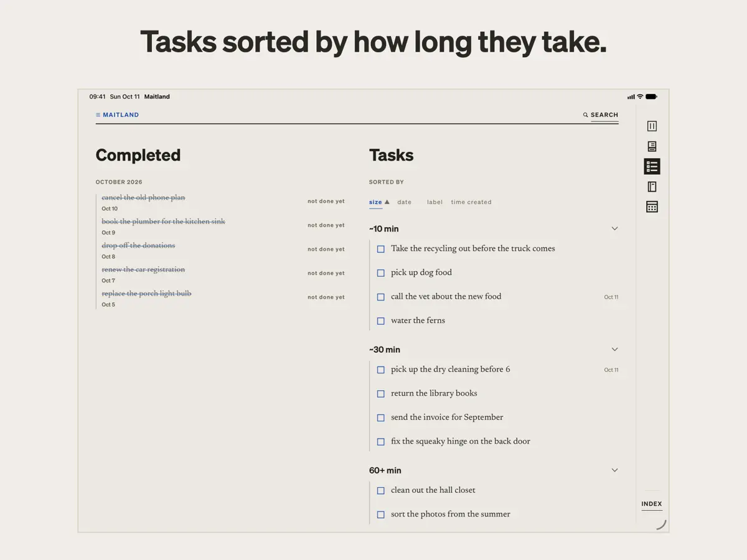Click the 'Tasks' heading
This screenshot has width=747, height=560.
coord(392,155)
